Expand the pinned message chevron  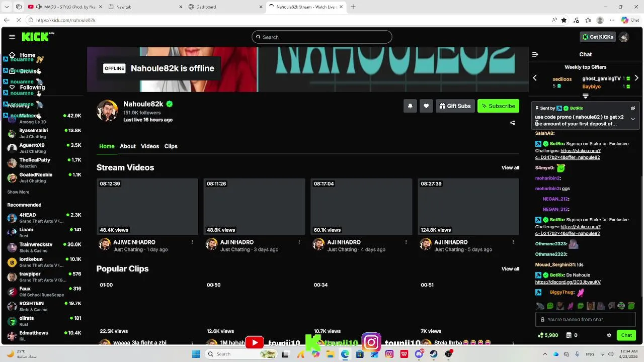[x=633, y=119]
